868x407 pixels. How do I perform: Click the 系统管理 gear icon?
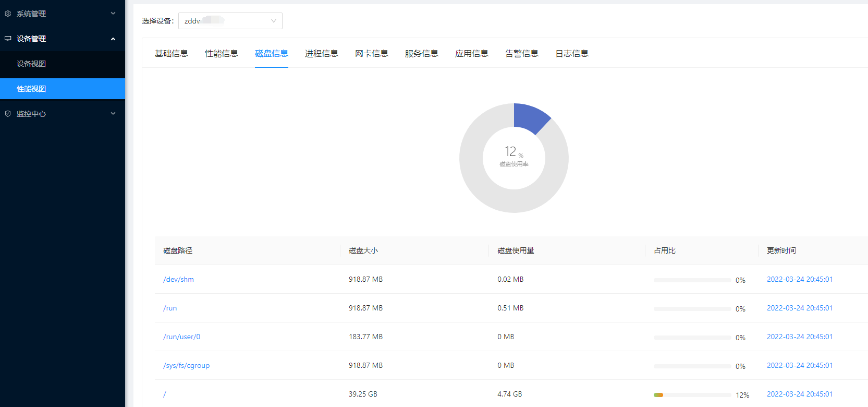coord(8,14)
